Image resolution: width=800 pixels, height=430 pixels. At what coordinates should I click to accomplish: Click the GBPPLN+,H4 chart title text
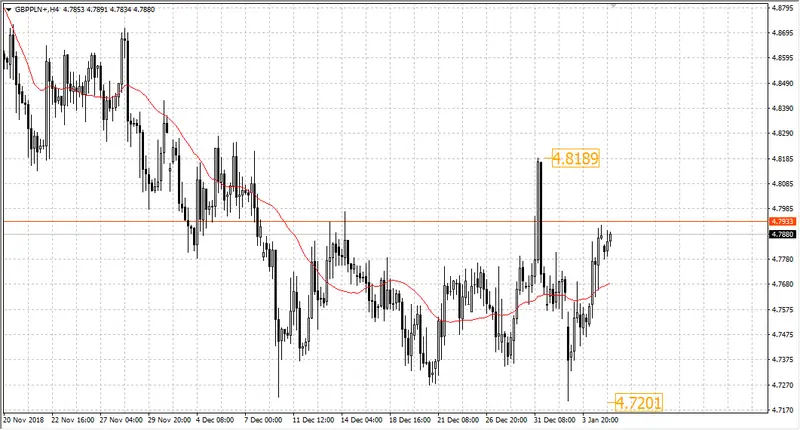point(36,9)
